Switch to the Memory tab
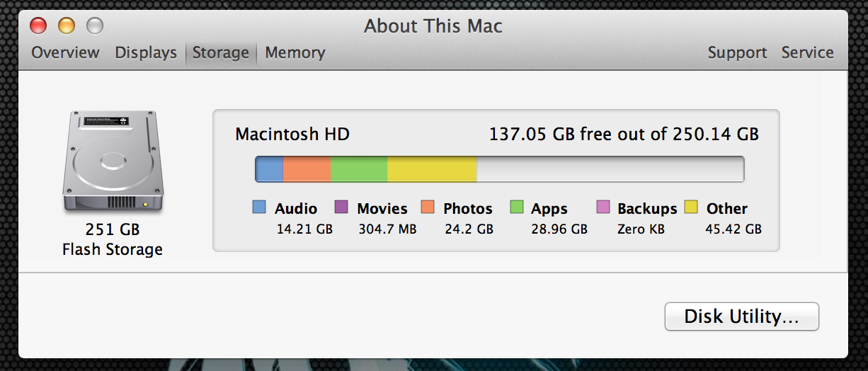868x371 pixels. pos(295,52)
